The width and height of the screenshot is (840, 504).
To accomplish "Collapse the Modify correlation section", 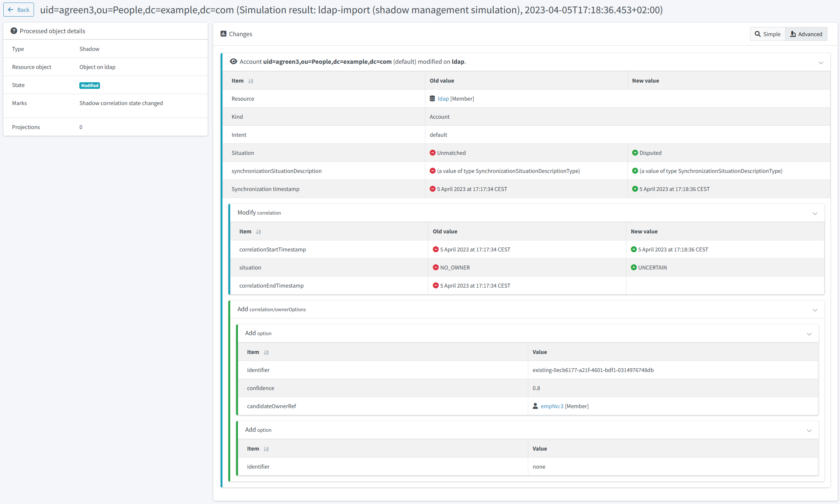I will pos(815,214).
